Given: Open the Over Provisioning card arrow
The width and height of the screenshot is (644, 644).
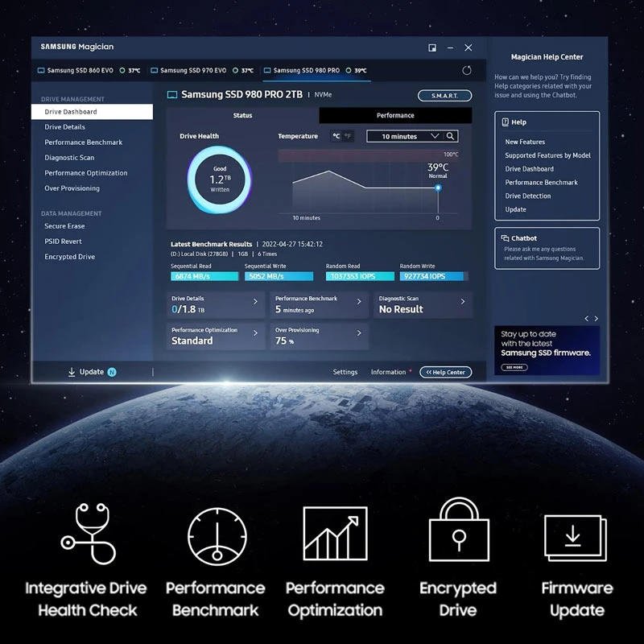Looking at the screenshot, I should tap(359, 333).
